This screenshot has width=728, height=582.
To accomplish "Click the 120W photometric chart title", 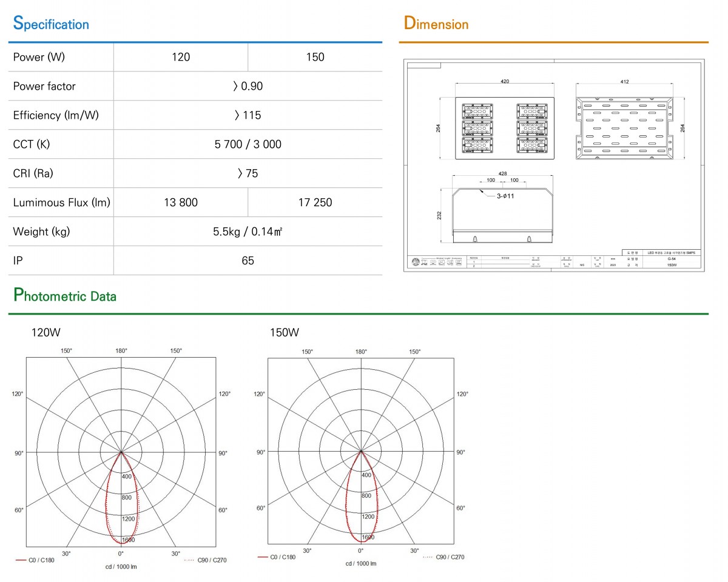I will [46, 332].
